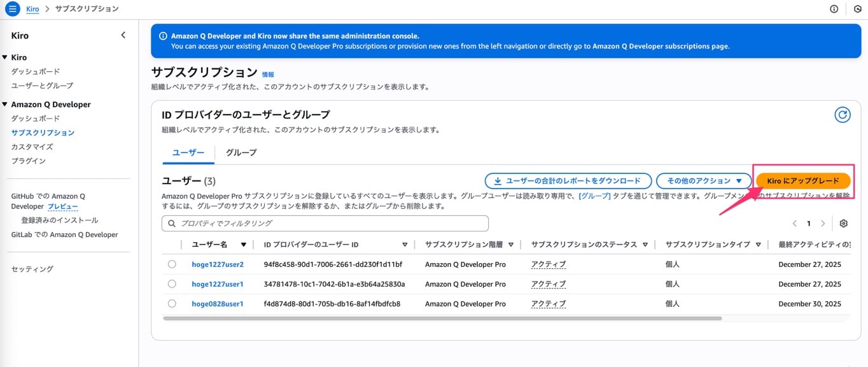Open the settings icon in top-right corner
Viewport: 868px width, 367px height.
point(857,9)
